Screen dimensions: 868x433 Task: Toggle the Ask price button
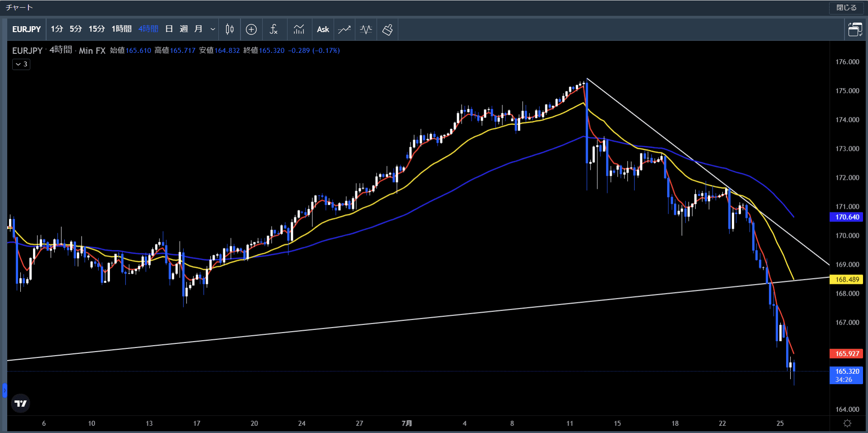pos(323,29)
